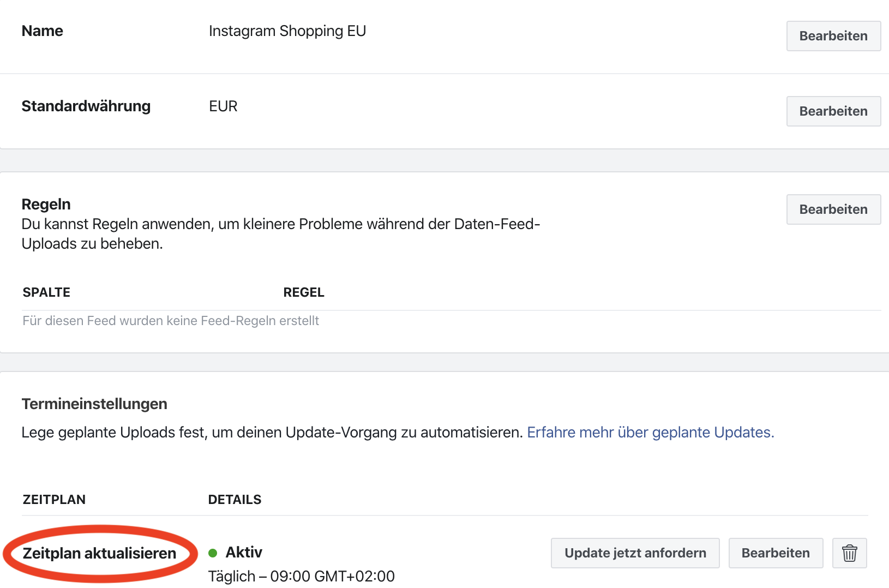Click the REGEL column header

coord(304,292)
